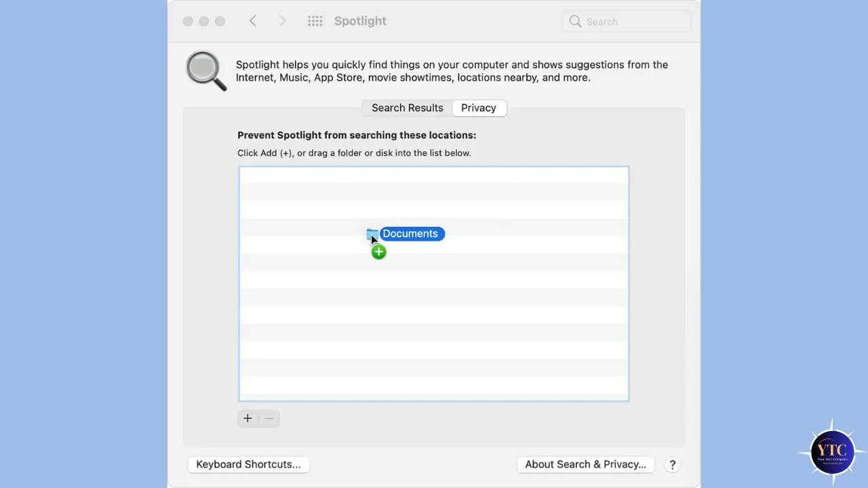Screen dimensions: 868x488
Task: Click the question mark help button
Action: tap(672, 464)
